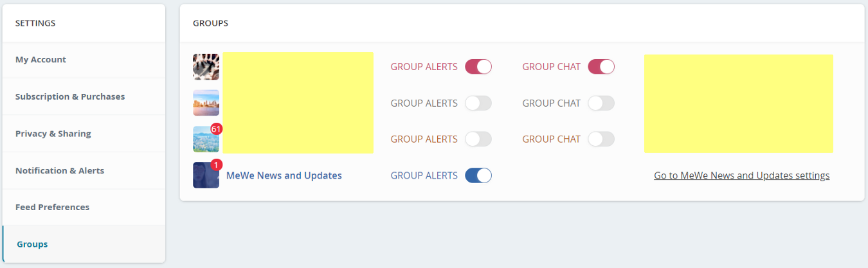Turn off Group Alerts for first group
Image resolution: width=868 pixels, height=268 pixels.
[x=478, y=67]
